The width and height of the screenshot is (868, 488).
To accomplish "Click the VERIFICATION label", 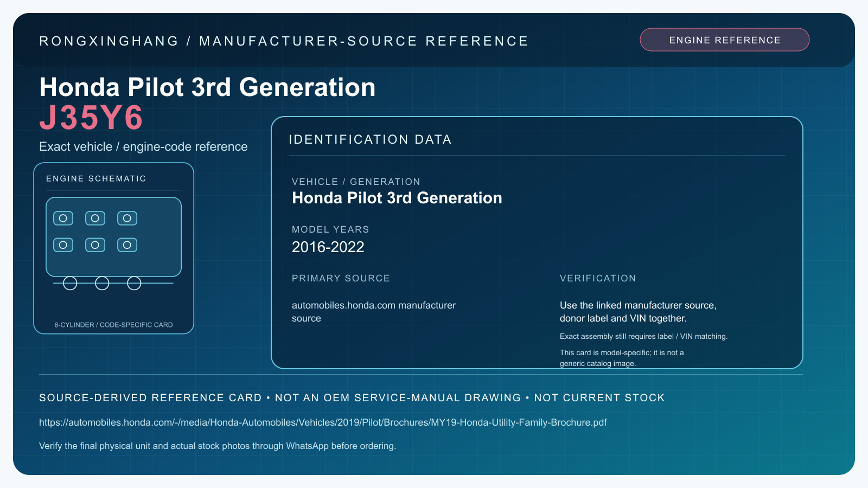I will click(598, 278).
